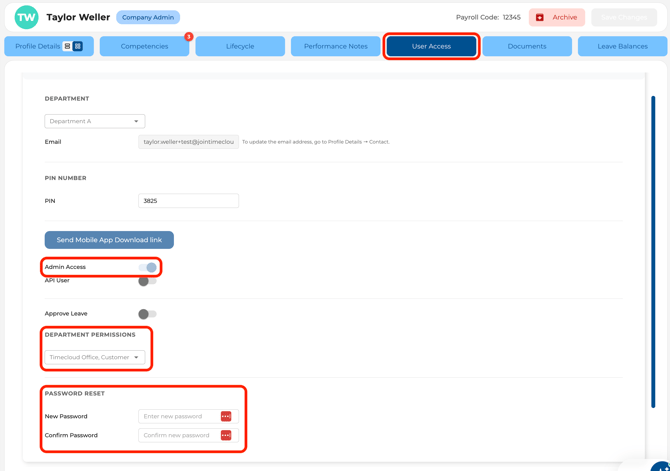Toggle the Admin Access switch

coord(147,268)
